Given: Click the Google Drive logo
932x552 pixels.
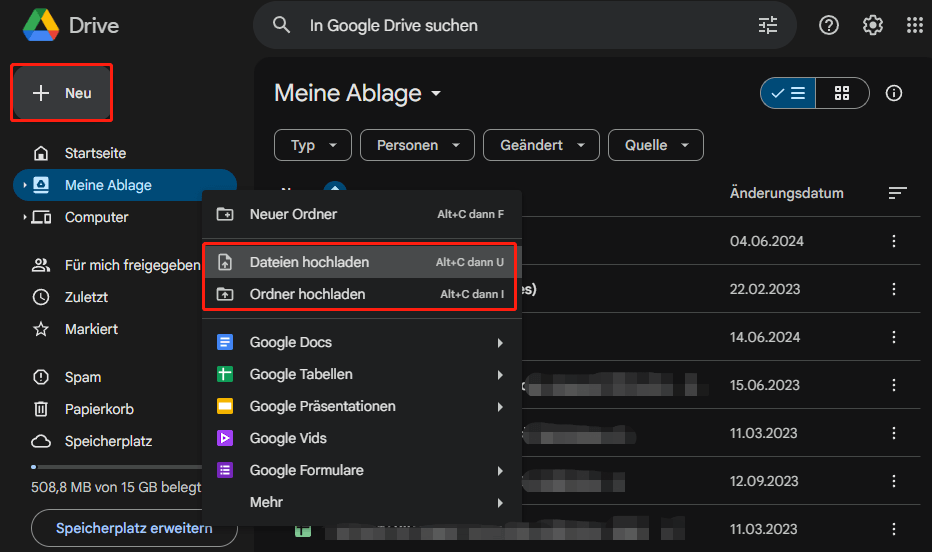Looking at the screenshot, I should (41, 25).
